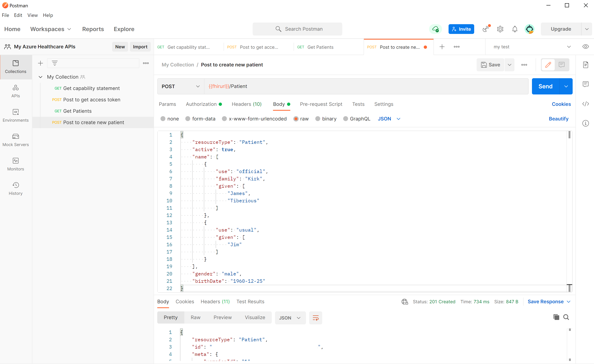Click the code snippet icon
Screen dimensions: 594x364
click(585, 104)
